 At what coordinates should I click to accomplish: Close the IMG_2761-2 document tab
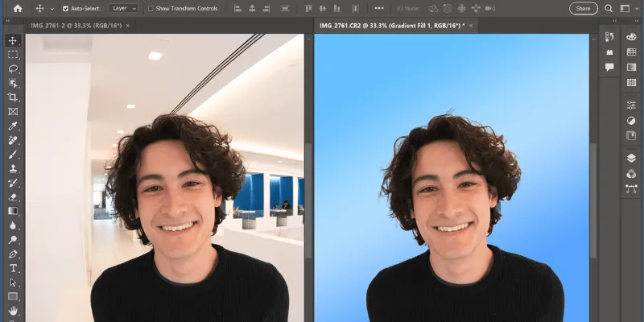coord(128,26)
